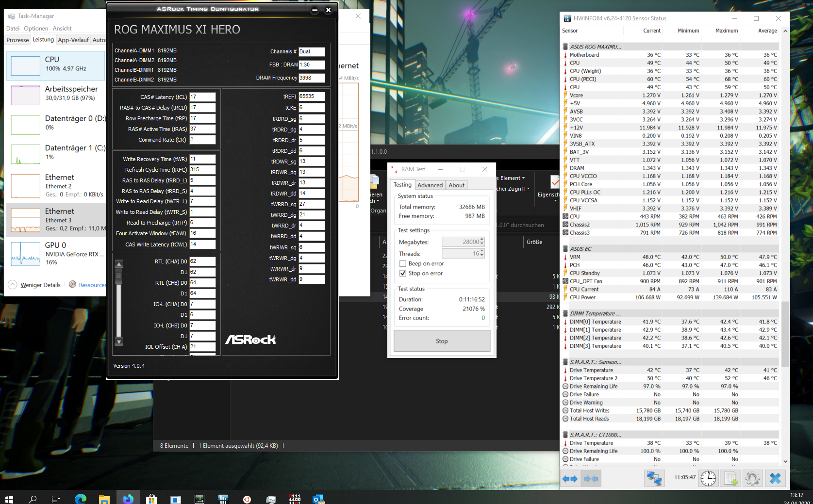Open the Ansicht menu in Task Manager
Viewport: 813px width, 504px height.
[x=62, y=29]
